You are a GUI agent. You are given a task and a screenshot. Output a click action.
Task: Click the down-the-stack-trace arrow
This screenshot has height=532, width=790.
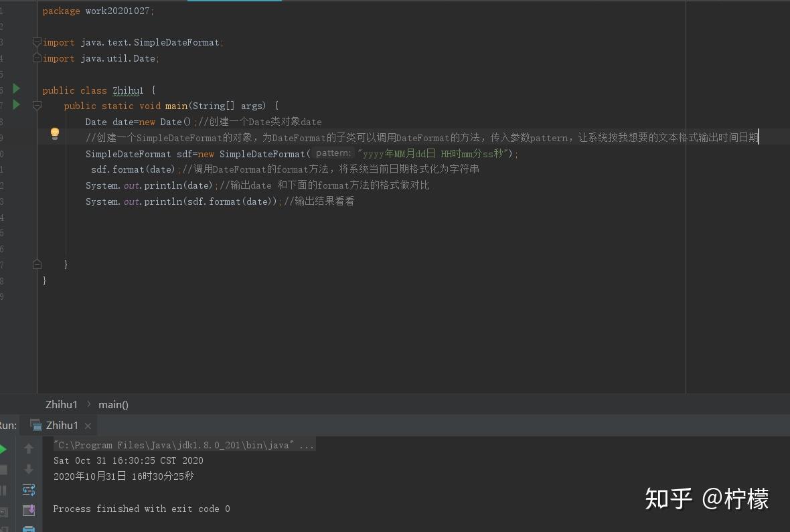[29, 469]
